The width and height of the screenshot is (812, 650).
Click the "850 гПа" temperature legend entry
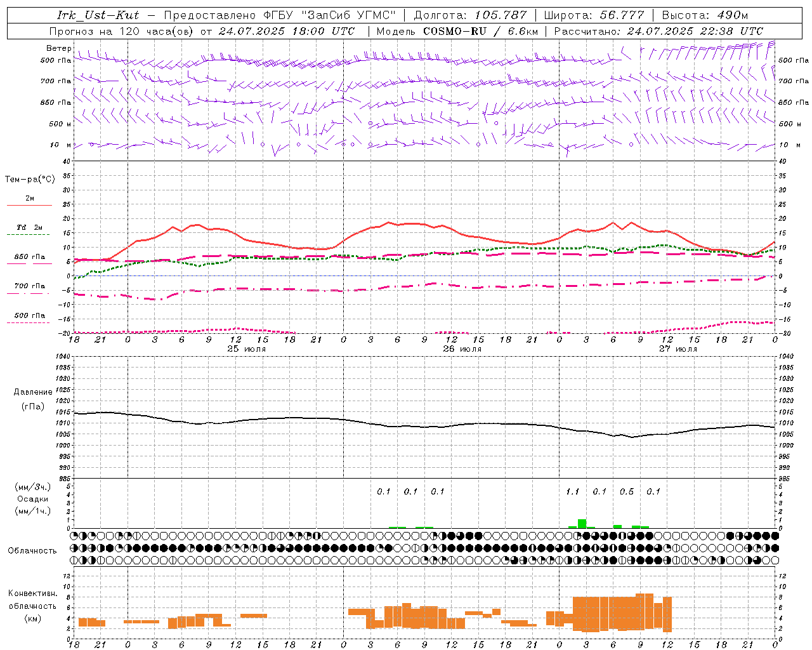point(30,257)
